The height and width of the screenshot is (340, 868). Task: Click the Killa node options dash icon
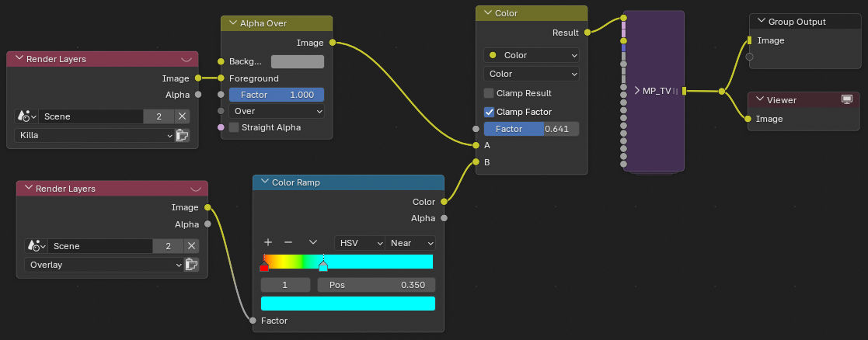click(186, 58)
